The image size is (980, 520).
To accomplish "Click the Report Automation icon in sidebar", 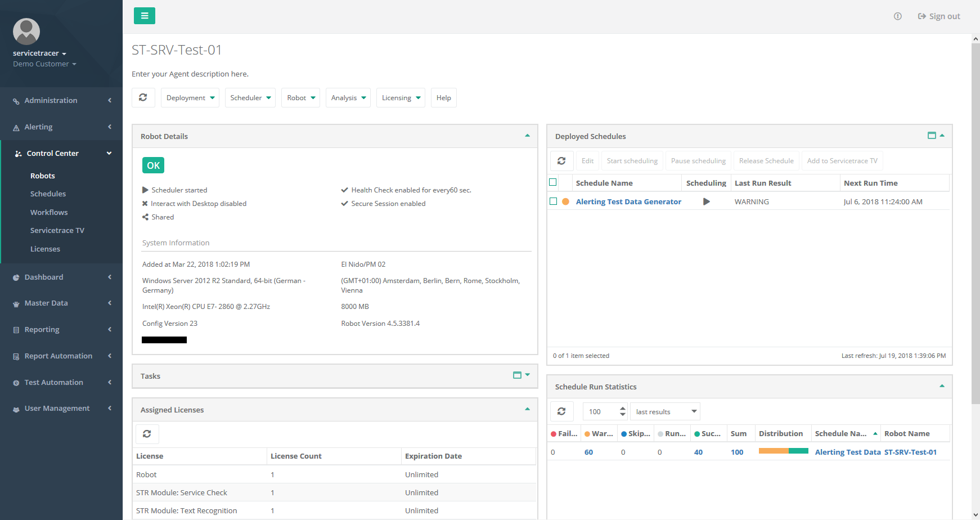I will [16, 356].
